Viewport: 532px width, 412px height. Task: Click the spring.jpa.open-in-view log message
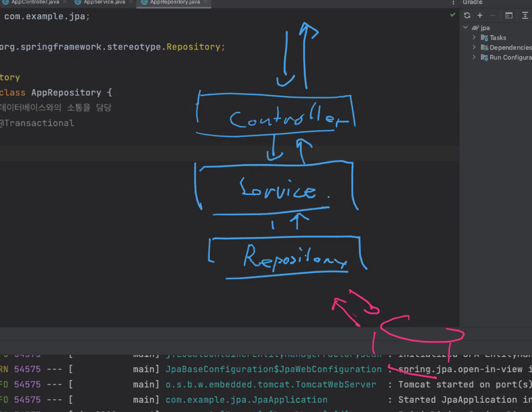click(x=465, y=369)
